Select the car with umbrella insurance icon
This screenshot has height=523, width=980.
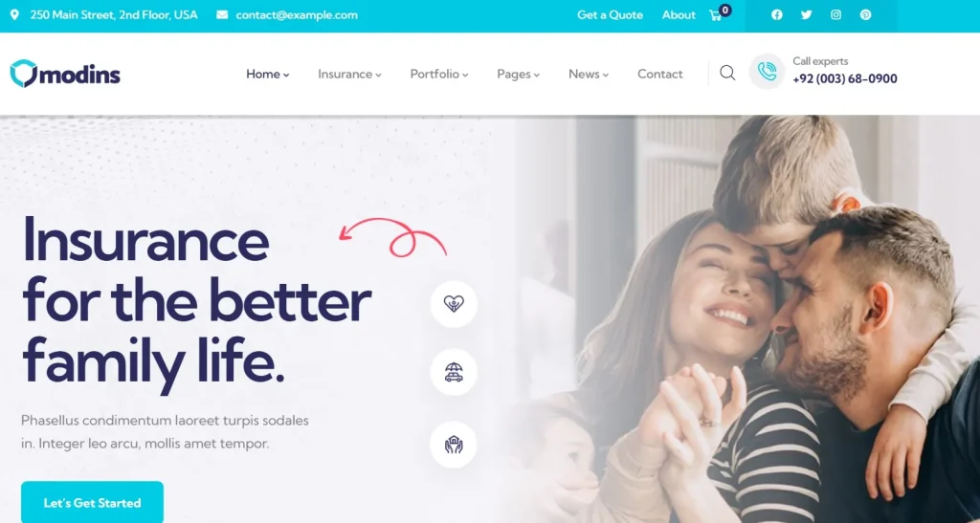click(x=454, y=372)
